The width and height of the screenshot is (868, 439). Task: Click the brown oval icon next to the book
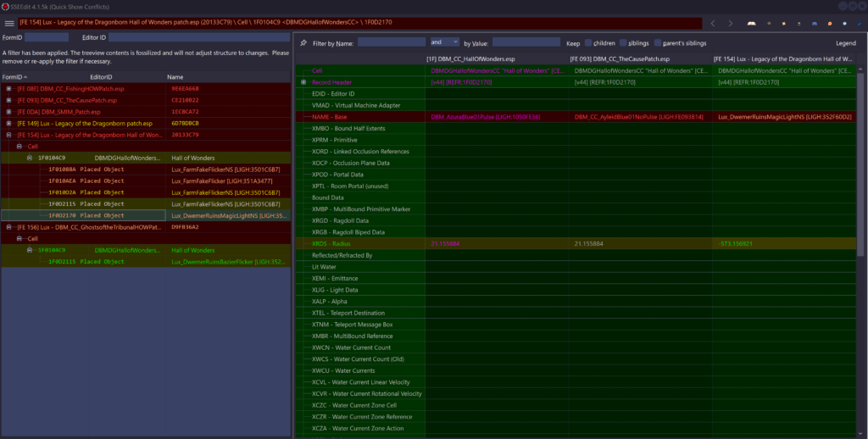(x=769, y=24)
